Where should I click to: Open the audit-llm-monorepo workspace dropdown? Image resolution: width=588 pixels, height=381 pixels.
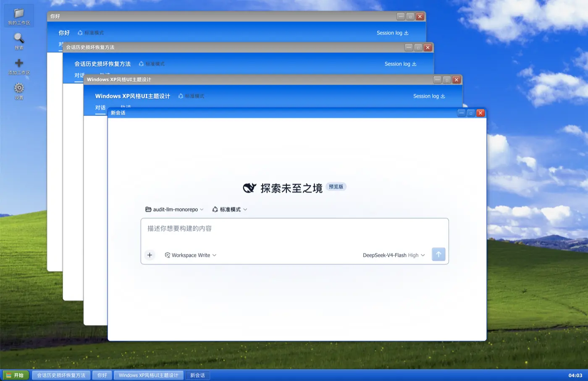coord(174,209)
